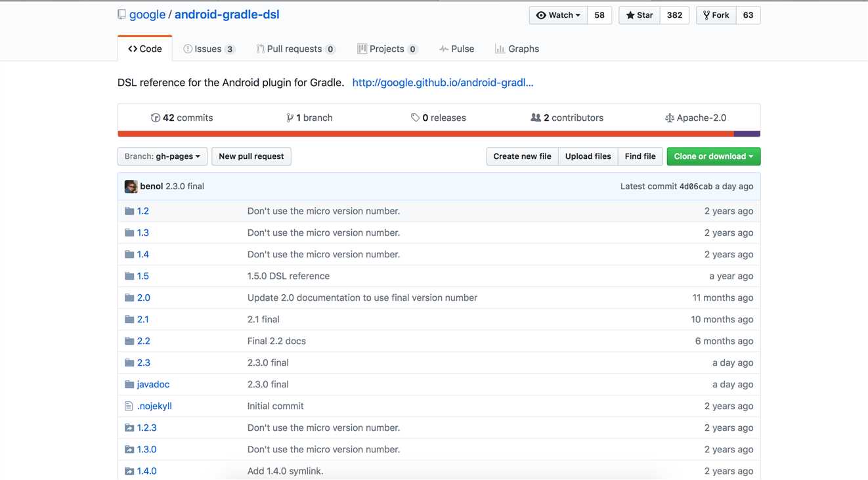View the 2 contributors page
Viewport: 868px width, 480px height.
[567, 118]
